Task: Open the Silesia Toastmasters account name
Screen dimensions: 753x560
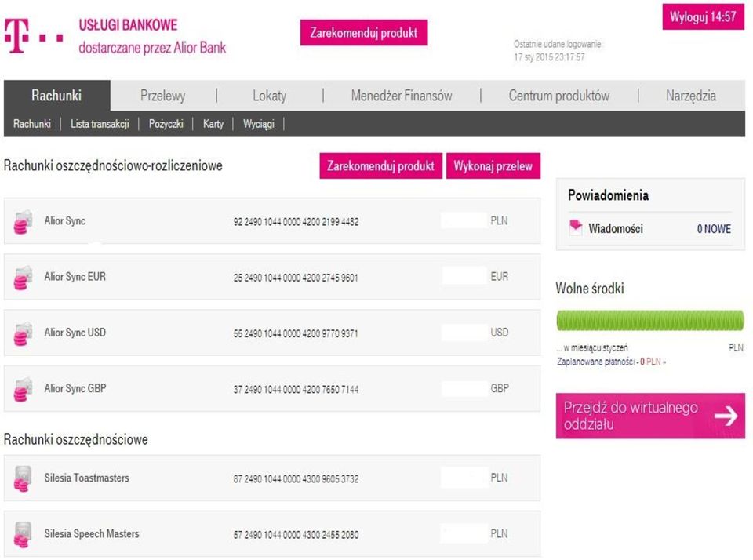Action: [87, 478]
